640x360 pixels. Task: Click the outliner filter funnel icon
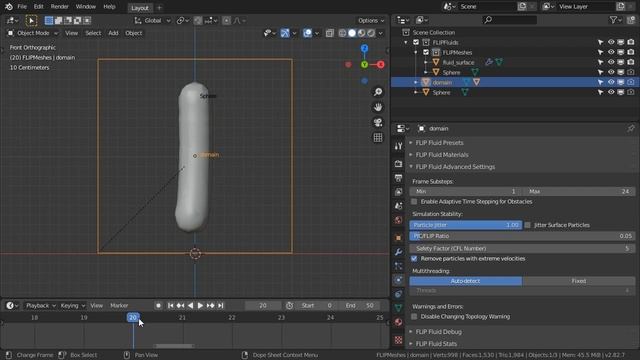613,20
